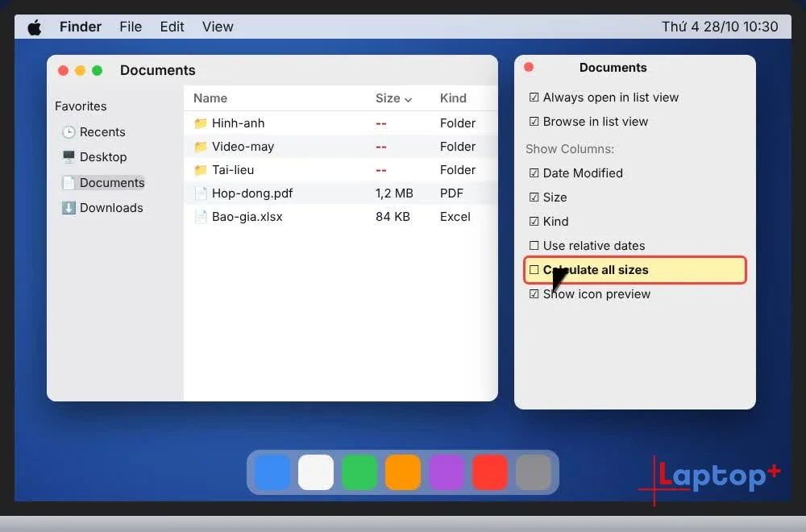Sort the file list by Kind column
This screenshot has width=806, height=532.
click(x=453, y=98)
